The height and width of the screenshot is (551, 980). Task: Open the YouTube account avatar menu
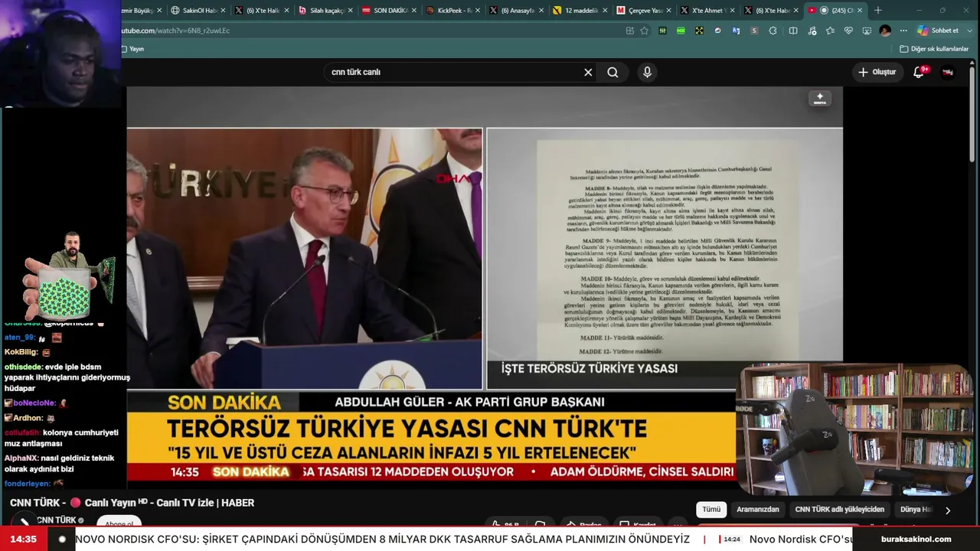point(948,72)
